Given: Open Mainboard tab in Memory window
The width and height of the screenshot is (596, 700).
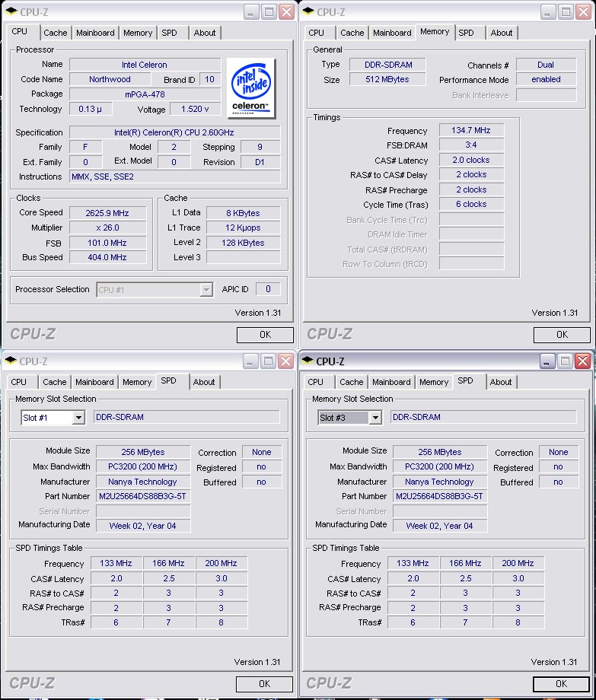Looking at the screenshot, I should pos(392,33).
